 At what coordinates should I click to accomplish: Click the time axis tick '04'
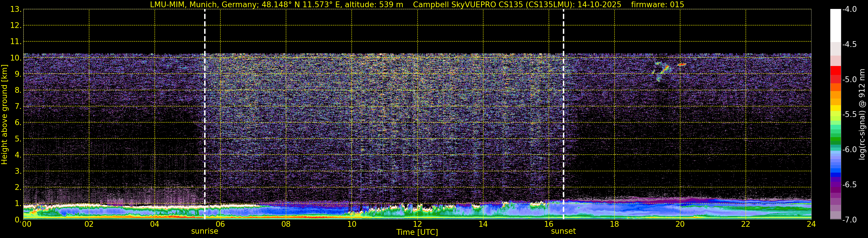tap(154, 224)
